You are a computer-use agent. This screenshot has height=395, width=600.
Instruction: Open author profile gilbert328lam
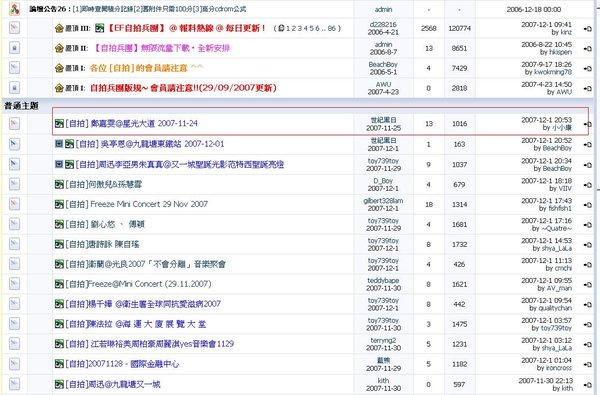[383, 201]
